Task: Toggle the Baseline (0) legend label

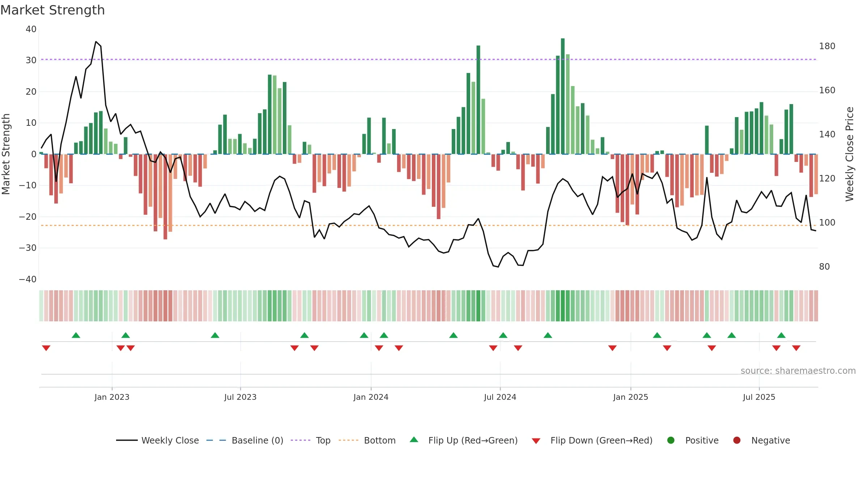Action: 258,440
